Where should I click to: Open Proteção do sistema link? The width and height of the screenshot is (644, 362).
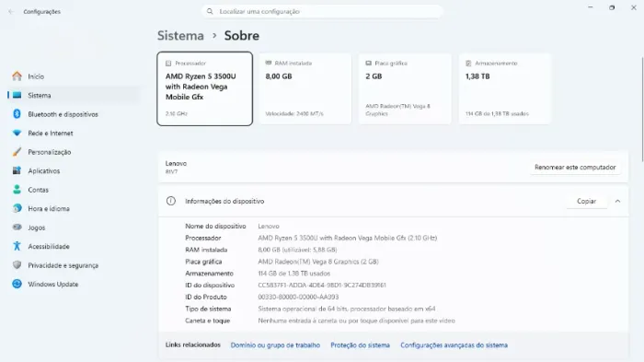(361, 345)
